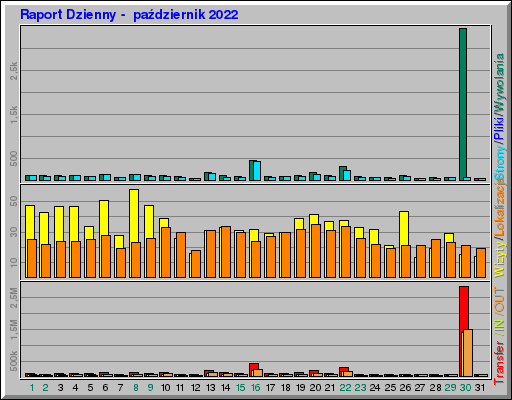
Task: Click day label 2 on the x-axis
Action: 46,388
